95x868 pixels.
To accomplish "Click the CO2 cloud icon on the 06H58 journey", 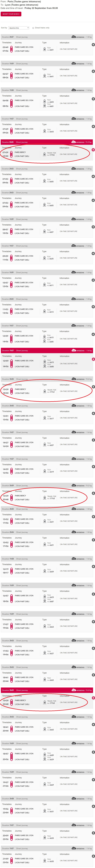I will click(x=73, y=90).
